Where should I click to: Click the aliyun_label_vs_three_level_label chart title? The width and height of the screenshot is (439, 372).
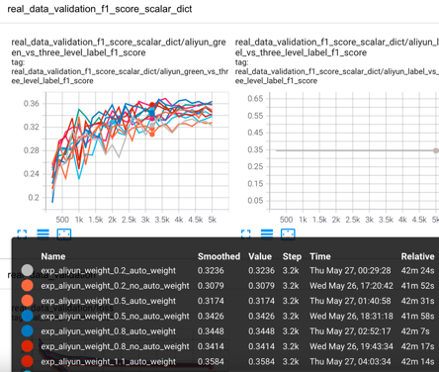tap(337, 47)
